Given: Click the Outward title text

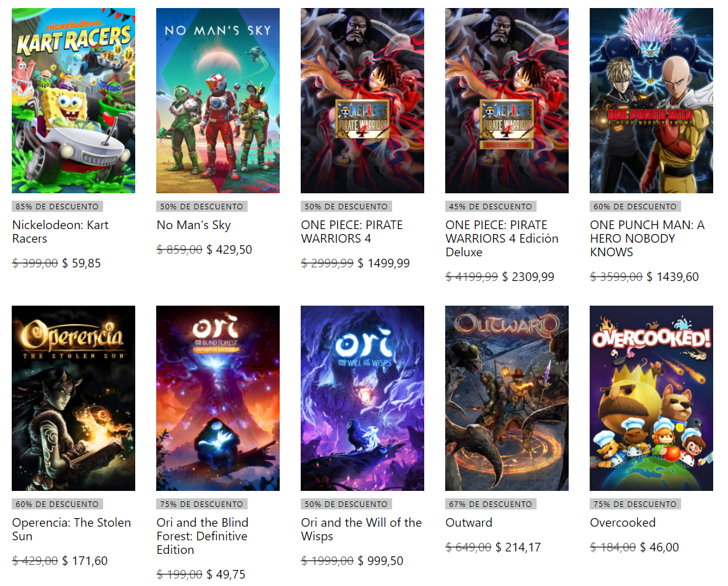Looking at the screenshot, I should coord(469,523).
